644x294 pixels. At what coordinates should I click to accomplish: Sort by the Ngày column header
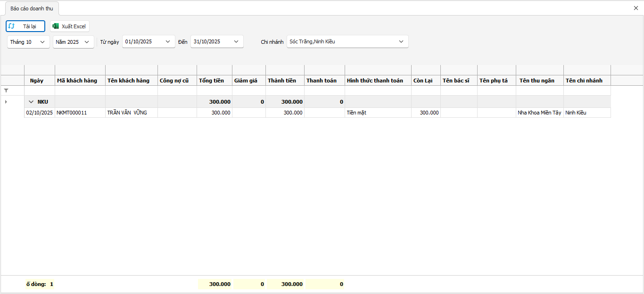(37, 81)
